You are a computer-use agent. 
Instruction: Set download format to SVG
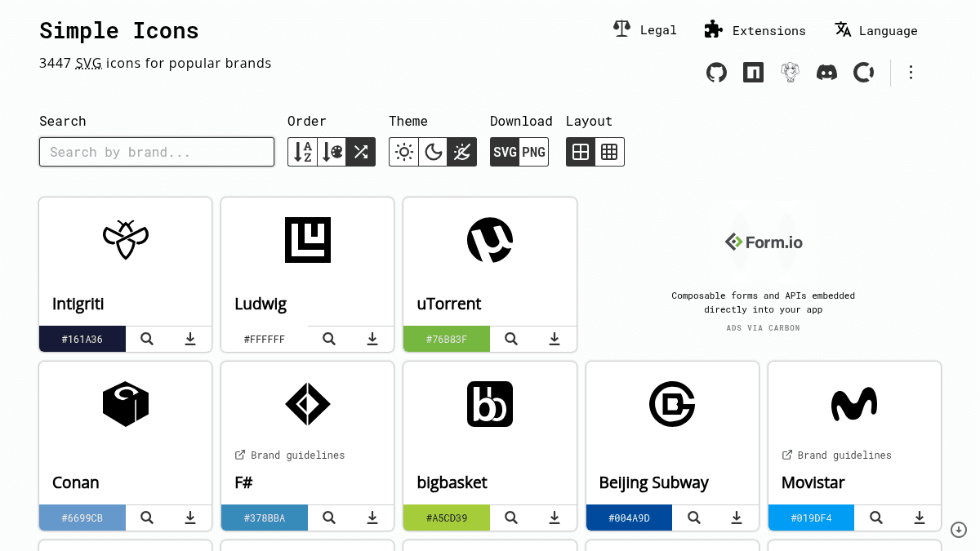(x=505, y=152)
